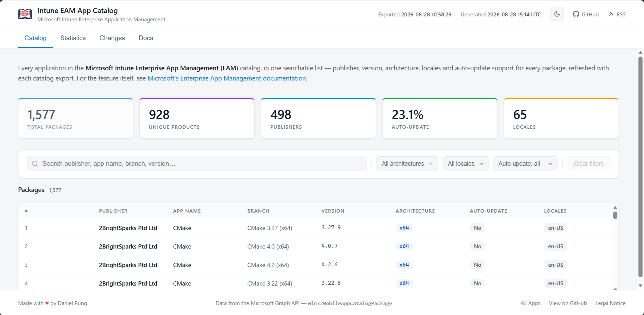Click the packages table scrollbar thumb
Image resolution: width=644 pixels, height=315 pixels.
pos(615,215)
